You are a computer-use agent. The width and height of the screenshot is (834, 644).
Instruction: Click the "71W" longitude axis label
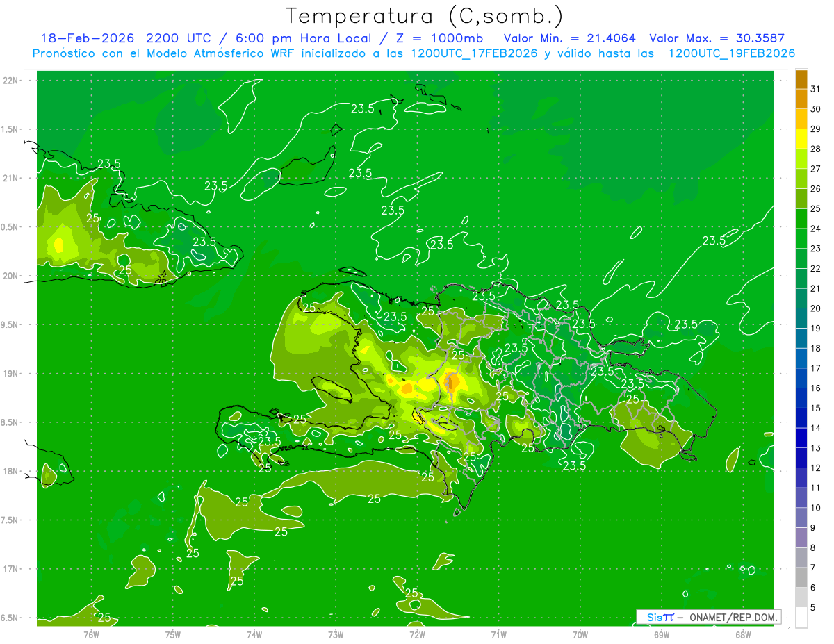[x=498, y=635]
